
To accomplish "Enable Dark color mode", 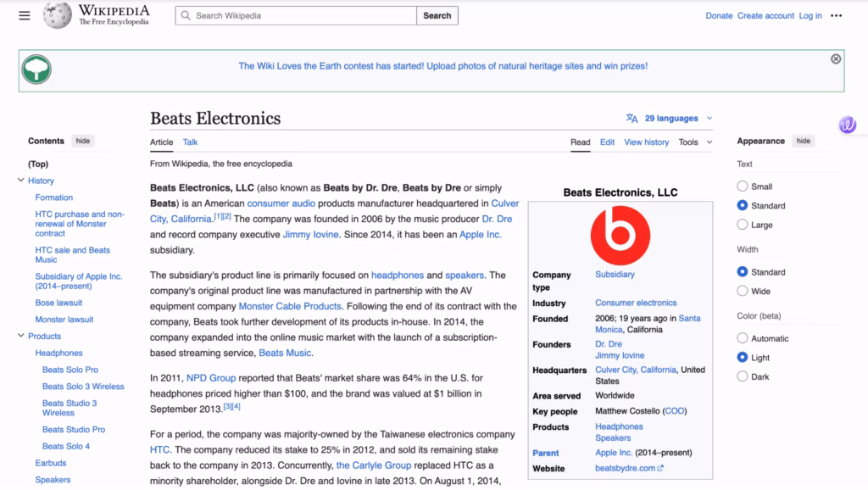I will click(x=742, y=376).
